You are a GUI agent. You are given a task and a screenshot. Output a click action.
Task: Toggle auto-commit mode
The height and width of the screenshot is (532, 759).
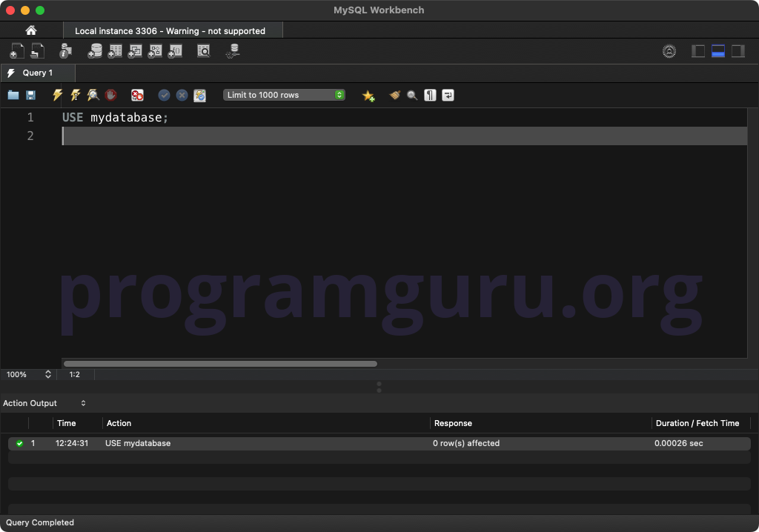(x=200, y=95)
